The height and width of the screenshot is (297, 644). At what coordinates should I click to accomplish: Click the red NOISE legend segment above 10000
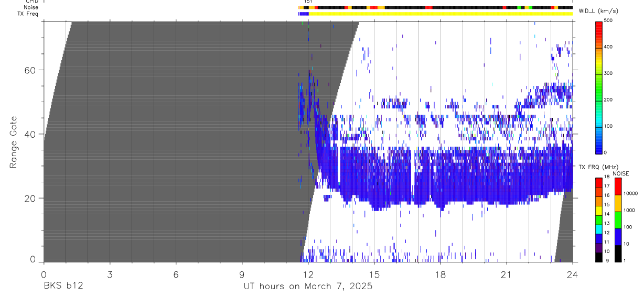(618, 186)
